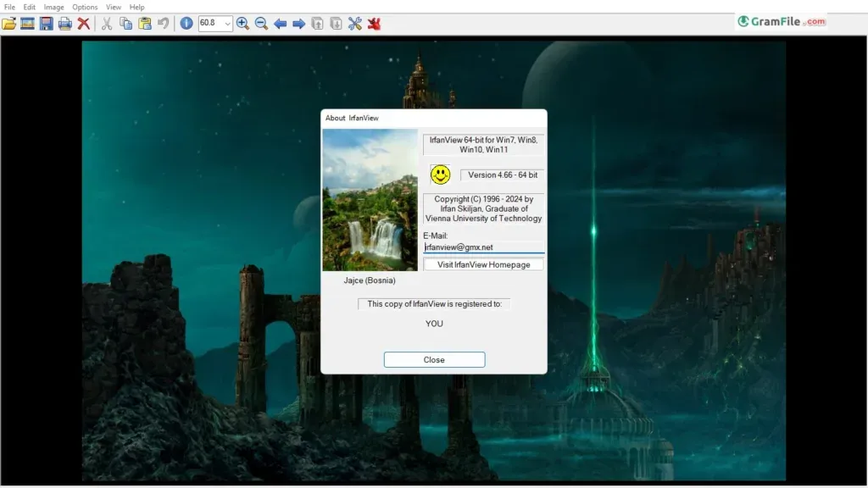Click the IrfanView 64-bit for Win7 text
Screen dimensions: 868x488
(x=483, y=145)
